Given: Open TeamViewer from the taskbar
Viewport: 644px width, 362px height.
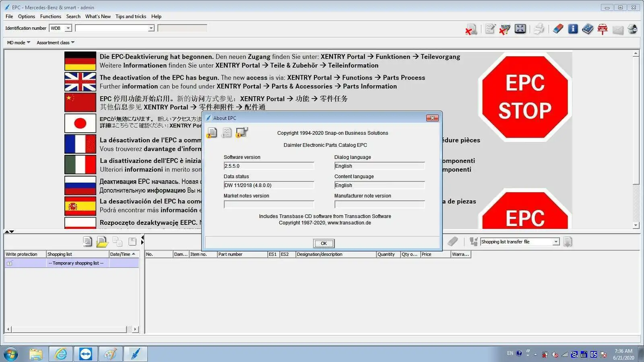Looking at the screenshot, I should coord(85,354).
